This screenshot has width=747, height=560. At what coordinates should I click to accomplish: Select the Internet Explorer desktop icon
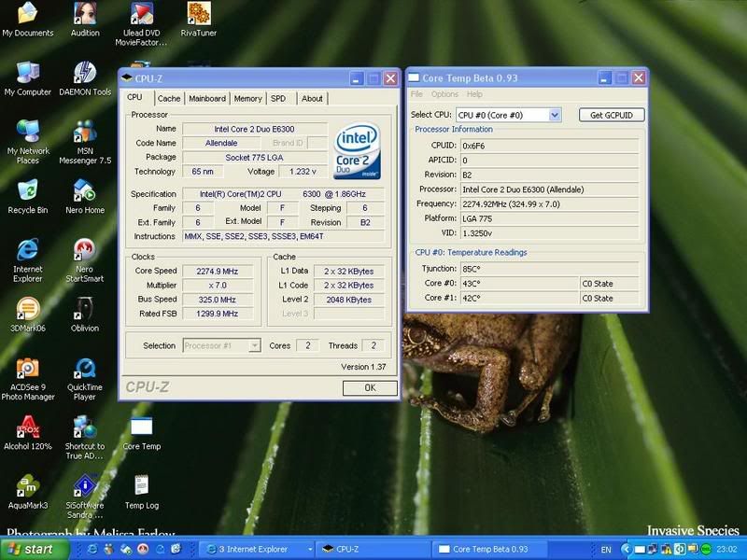click(x=28, y=260)
